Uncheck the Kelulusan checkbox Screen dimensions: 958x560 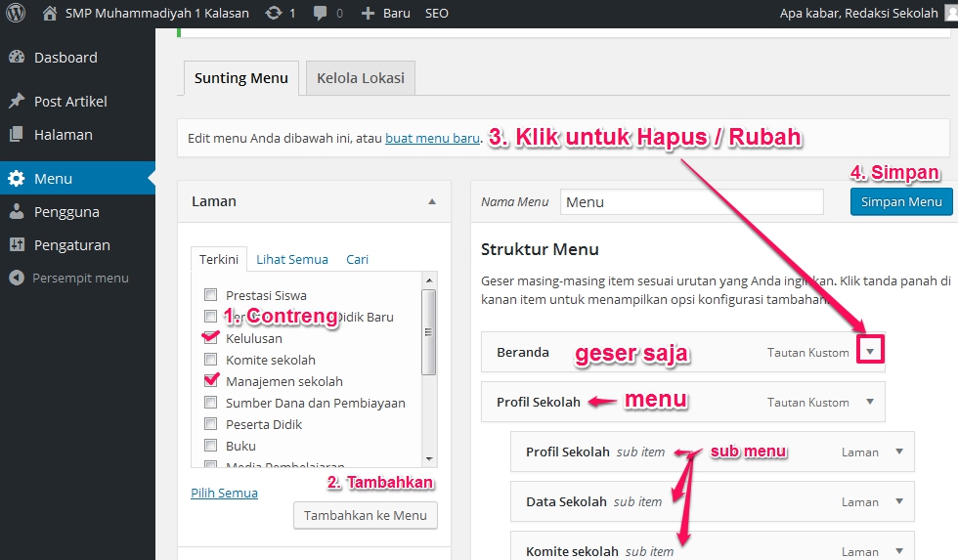210,338
